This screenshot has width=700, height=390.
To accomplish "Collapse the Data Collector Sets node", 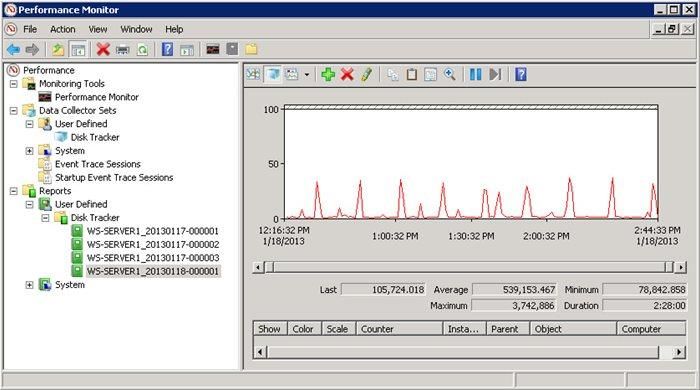I will click(14, 110).
